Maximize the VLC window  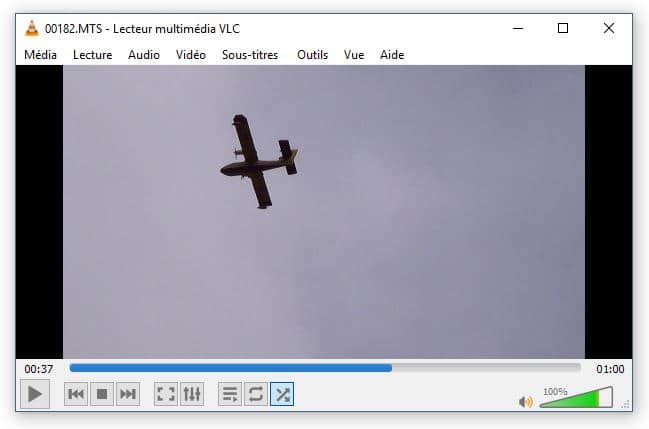(x=563, y=28)
